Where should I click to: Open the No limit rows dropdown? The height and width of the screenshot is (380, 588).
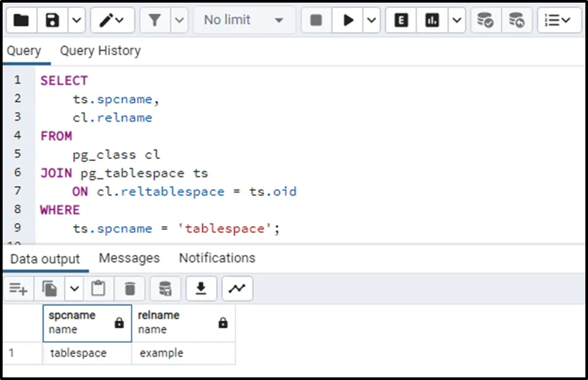pyautogui.click(x=243, y=20)
